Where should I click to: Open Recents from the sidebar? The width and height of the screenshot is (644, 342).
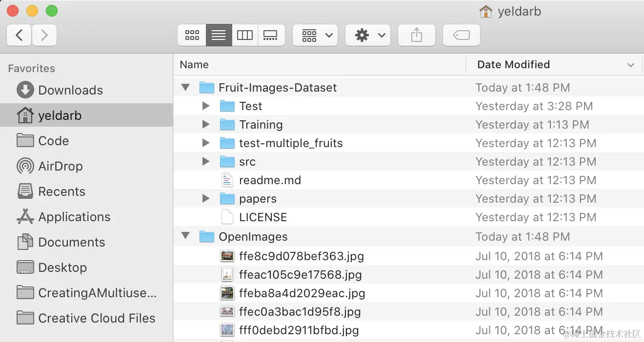(x=61, y=191)
